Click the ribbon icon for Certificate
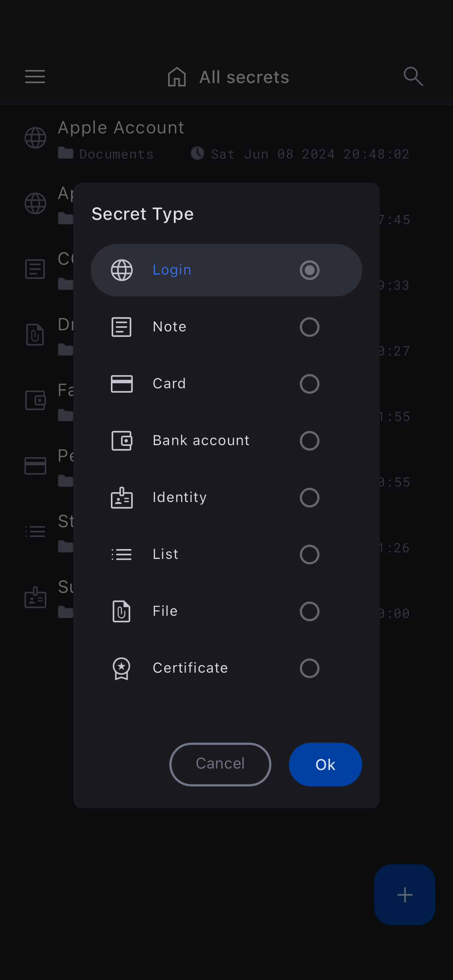453x980 pixels. (x=122, y=668)
